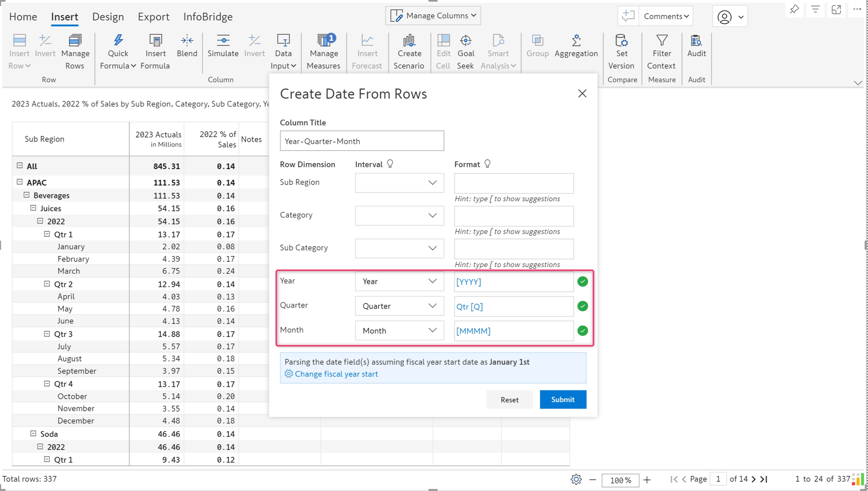Collapse the APAC row

pyautogui.click(x=20, y=182)
